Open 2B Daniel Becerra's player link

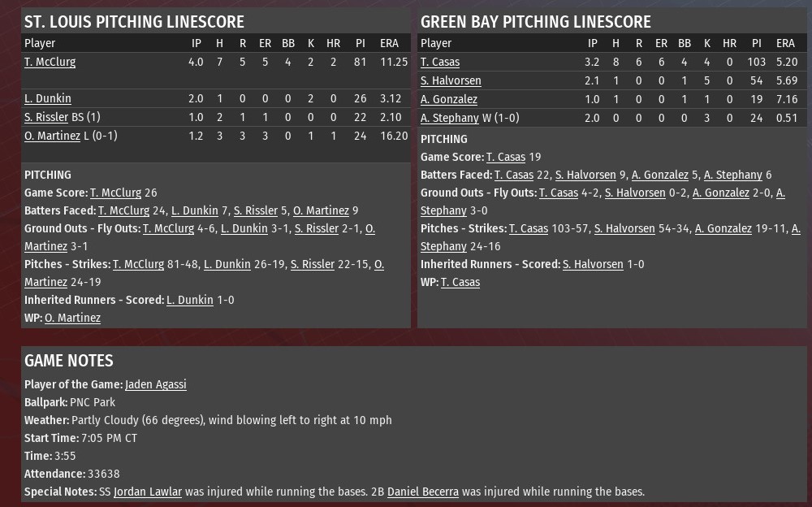click(x=423, y=492)
